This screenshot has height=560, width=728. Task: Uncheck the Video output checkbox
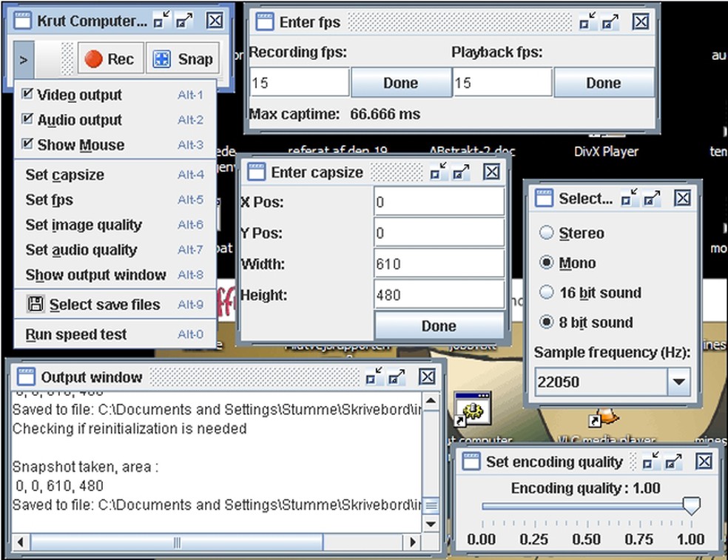pyautogui.click(x=27, y=95)
